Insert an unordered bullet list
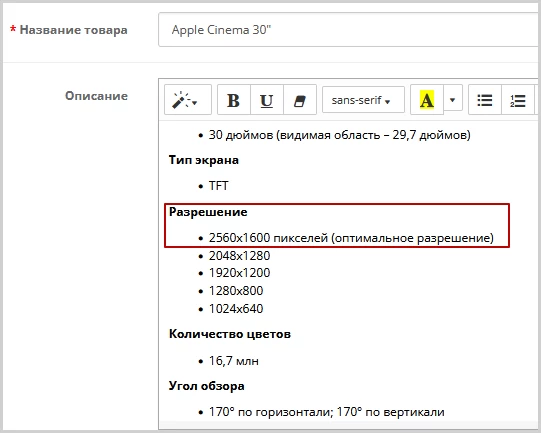 484,100
